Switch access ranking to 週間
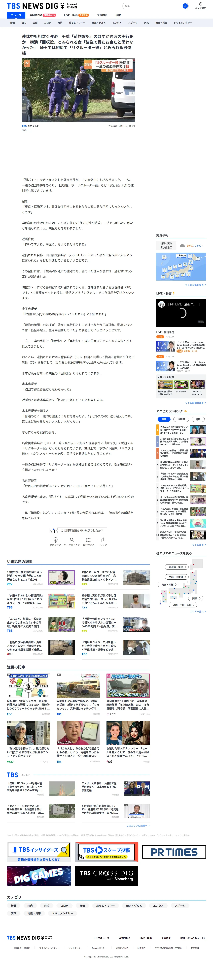Image resolution: width=213 pixels, height=980 pixels. [x=198, y=419]
